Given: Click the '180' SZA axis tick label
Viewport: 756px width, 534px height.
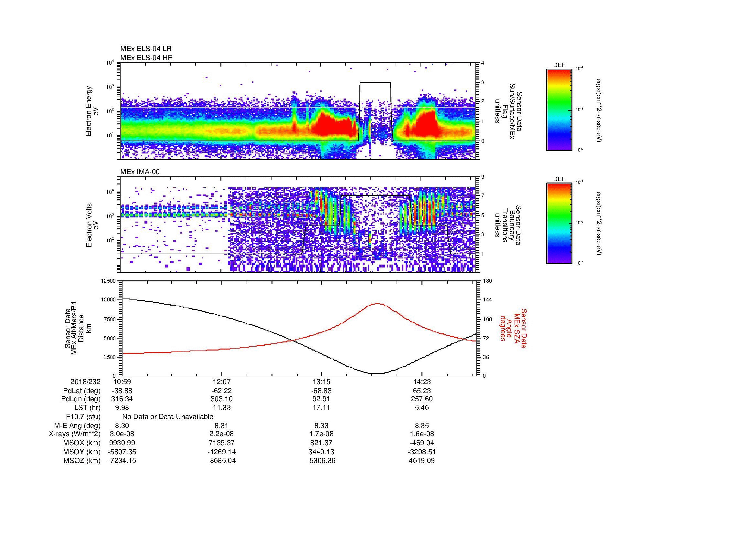Looking at the screenshot, I should [x=487, y=281].
